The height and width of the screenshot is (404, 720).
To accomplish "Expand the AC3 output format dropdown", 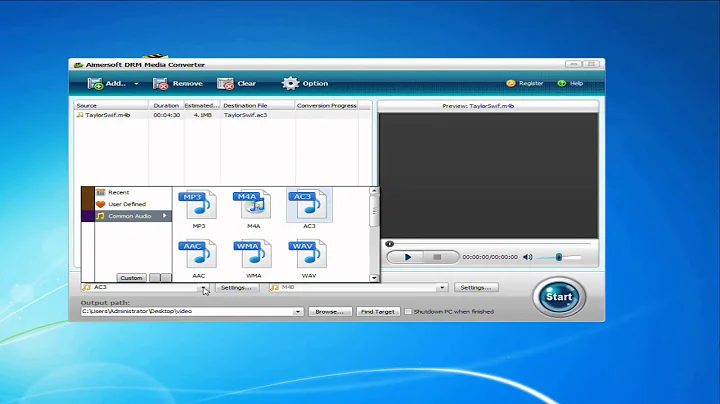I will [x=203, y=287].
